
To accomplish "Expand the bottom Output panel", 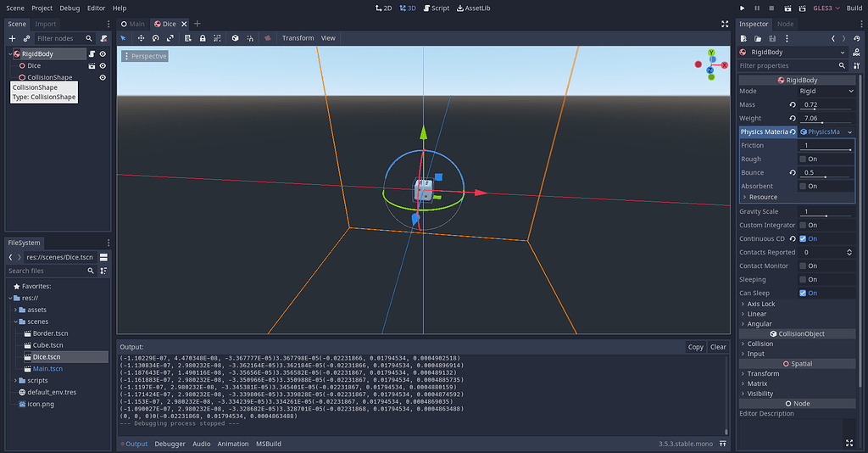I will click(x=722, y=444).
